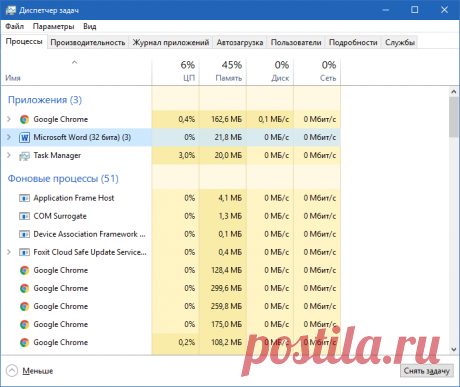Expand the Task Manager app entry
Image resolution: width=460 pixels, height=387 pixels.
pos(9,155)
